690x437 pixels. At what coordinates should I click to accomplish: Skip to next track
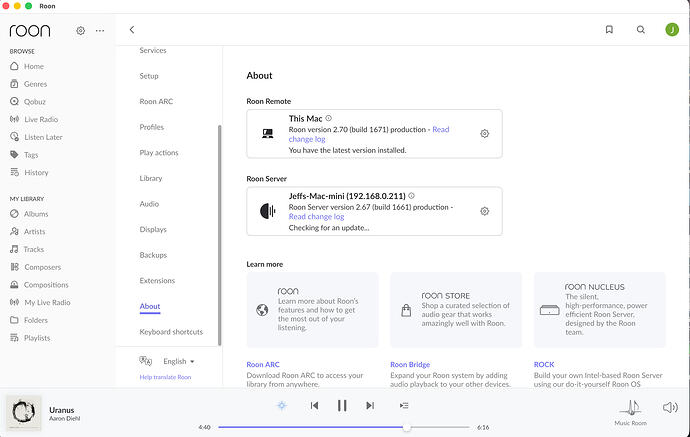tap(370, 405)
